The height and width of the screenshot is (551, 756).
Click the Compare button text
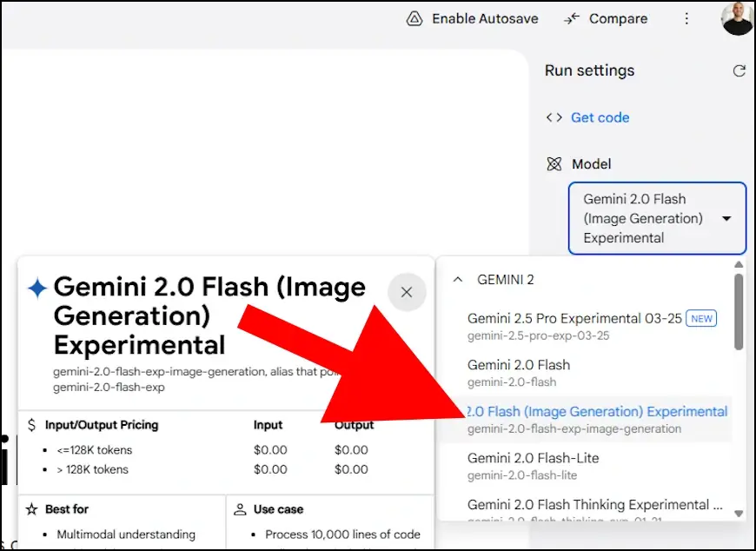[x=618, y=19]
